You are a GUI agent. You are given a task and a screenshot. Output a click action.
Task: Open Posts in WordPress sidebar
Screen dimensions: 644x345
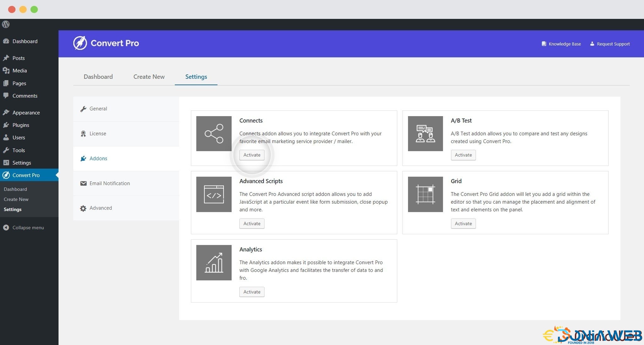pyautogui.click(x=29, y=58)
